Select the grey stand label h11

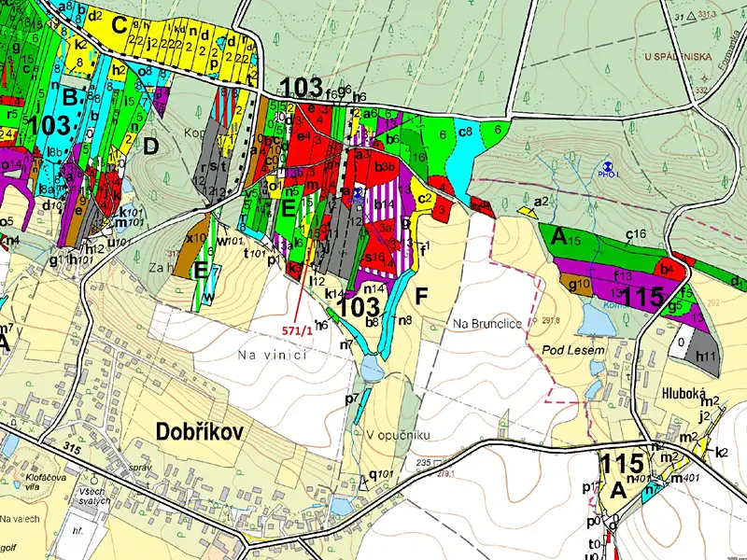coord(706,356)
